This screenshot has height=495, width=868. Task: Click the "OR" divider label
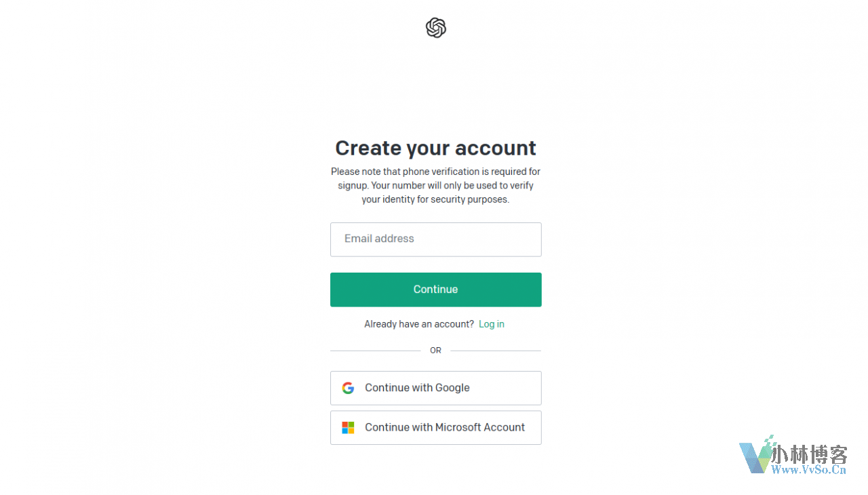click(x=435, y=351)
